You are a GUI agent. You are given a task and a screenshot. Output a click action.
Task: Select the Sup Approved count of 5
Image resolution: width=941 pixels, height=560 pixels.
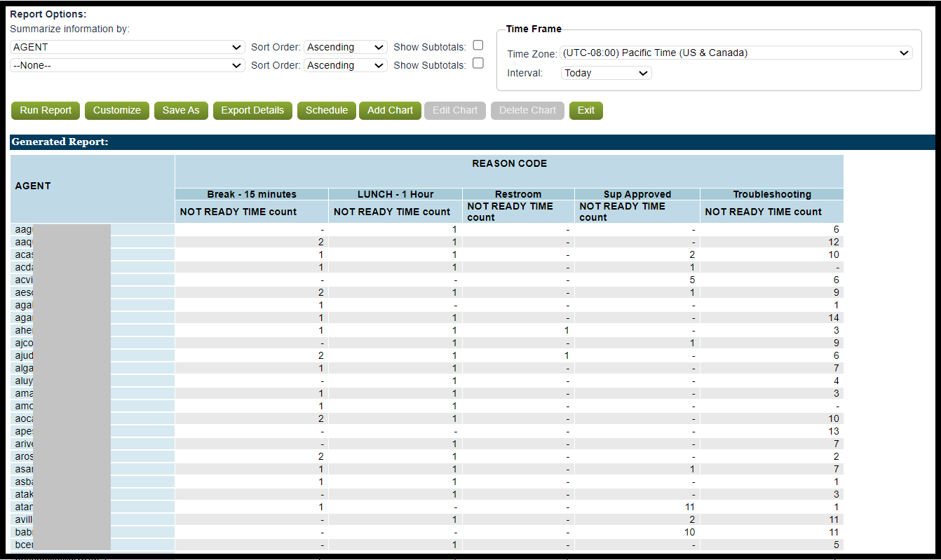click(x=691, y=280)
